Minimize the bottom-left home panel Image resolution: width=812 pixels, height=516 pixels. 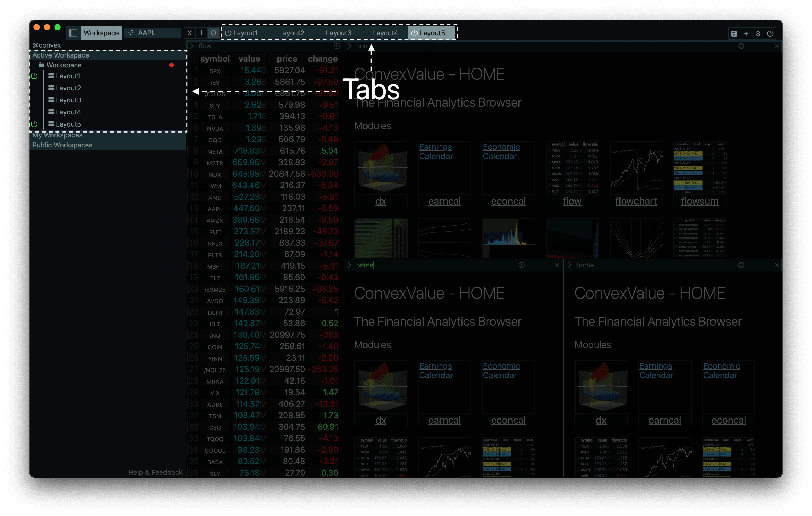[533, 265]
